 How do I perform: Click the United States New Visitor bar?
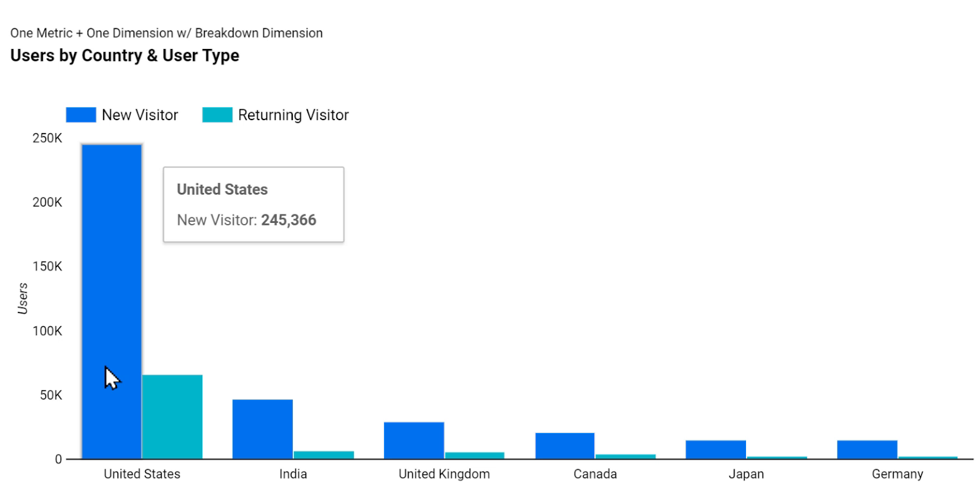coord(111,301)
